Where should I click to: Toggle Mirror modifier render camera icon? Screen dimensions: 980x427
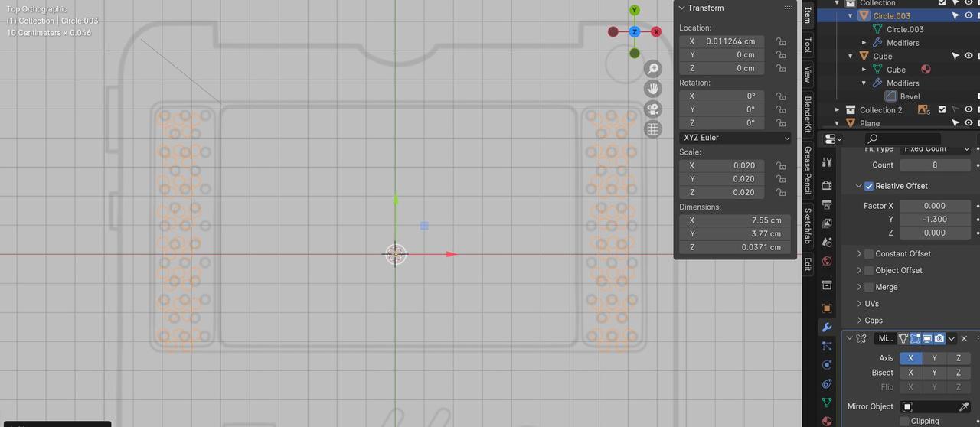pos(939,338)
